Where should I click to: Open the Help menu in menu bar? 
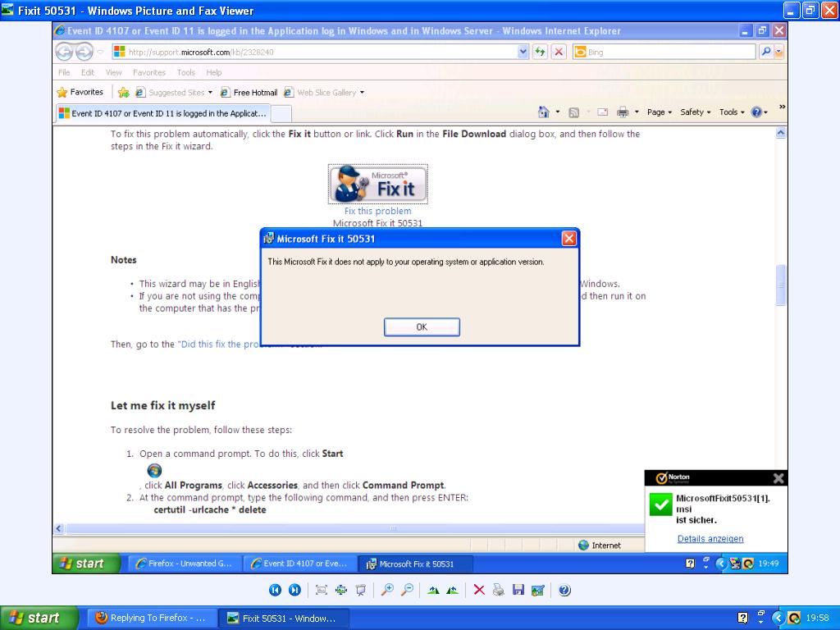point(214,72)
